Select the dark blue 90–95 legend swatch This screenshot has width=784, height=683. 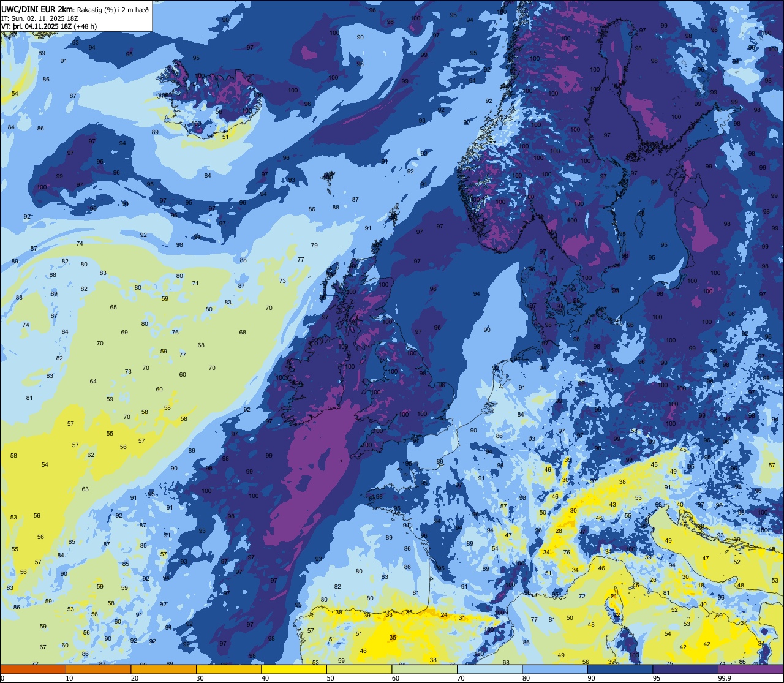(620, 669)
